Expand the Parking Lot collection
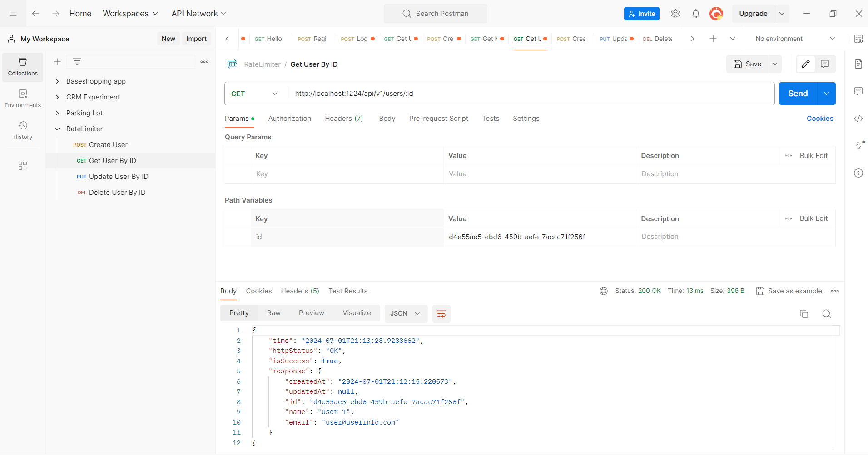This screenshot has width=868, height=455. tap(57, 113)
